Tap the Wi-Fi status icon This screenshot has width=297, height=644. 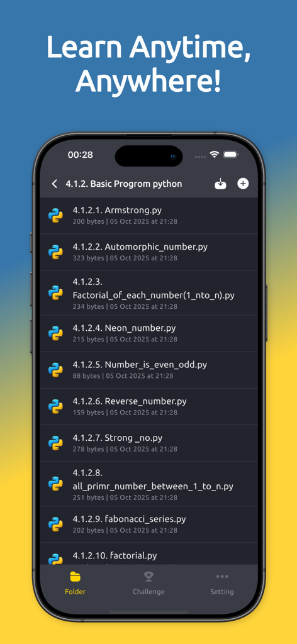[214, 155]
